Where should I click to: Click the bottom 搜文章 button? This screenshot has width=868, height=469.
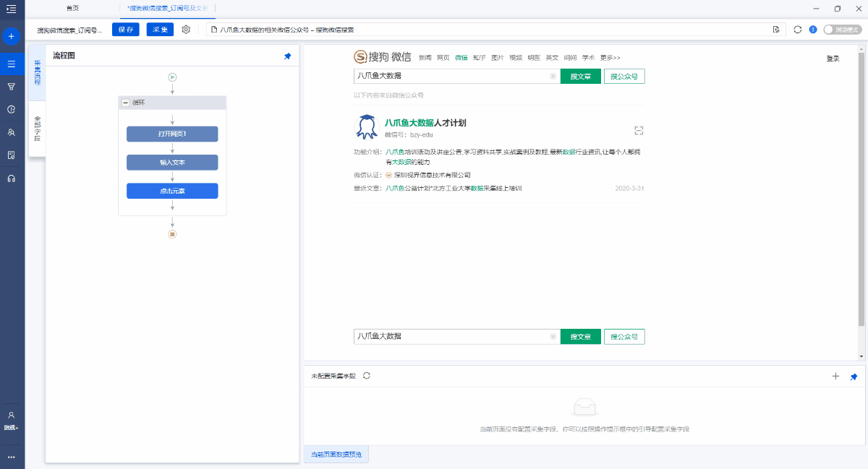coord(581,336)
